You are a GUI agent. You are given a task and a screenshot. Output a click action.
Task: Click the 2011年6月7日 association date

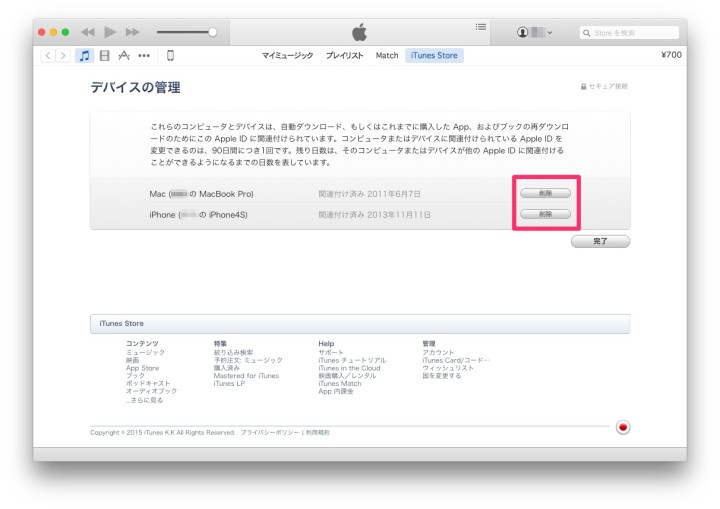(394, 194)
